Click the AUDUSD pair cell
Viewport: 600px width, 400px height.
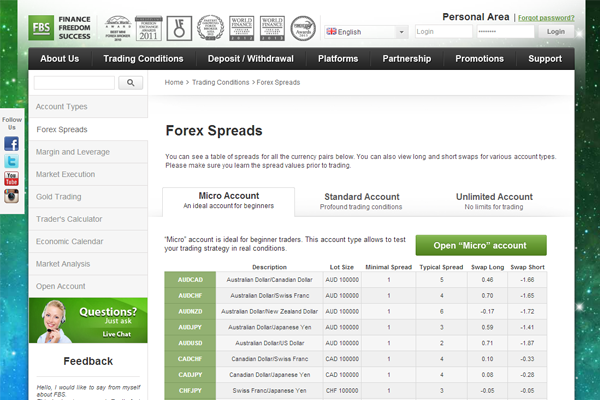pyautogui.click(x=190, y=343)
